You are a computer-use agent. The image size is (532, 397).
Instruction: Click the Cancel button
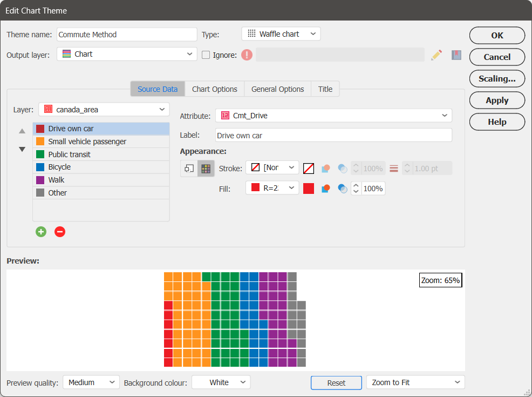coord(497,57)
